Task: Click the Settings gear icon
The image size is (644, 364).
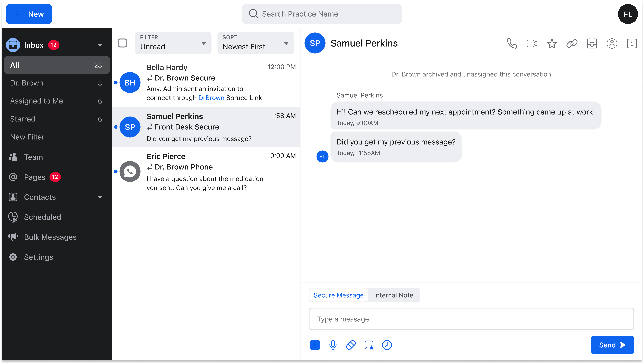Action: tap(13, 257)
